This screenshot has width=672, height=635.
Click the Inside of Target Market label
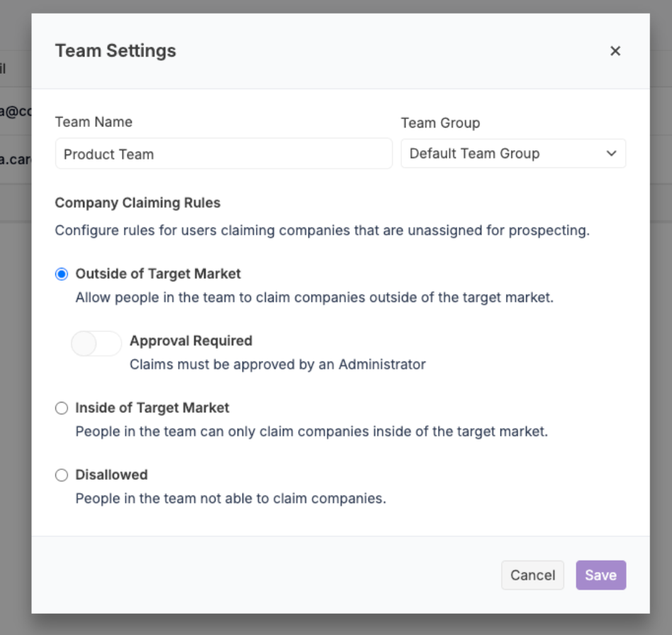click(x=152, y=408)
